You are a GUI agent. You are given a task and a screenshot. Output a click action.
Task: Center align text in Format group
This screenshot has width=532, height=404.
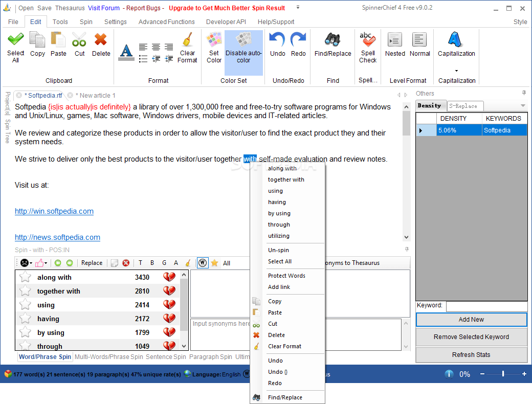point(156,47)
